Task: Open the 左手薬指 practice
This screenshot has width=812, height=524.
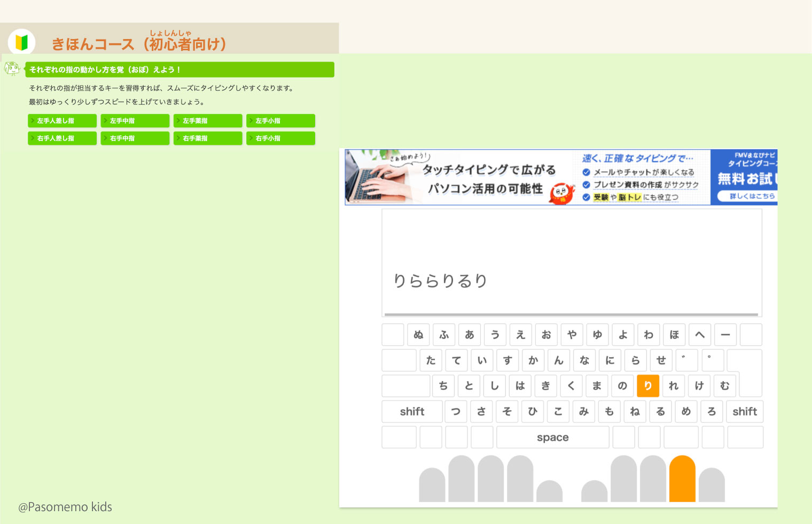Action: [208, 121]
